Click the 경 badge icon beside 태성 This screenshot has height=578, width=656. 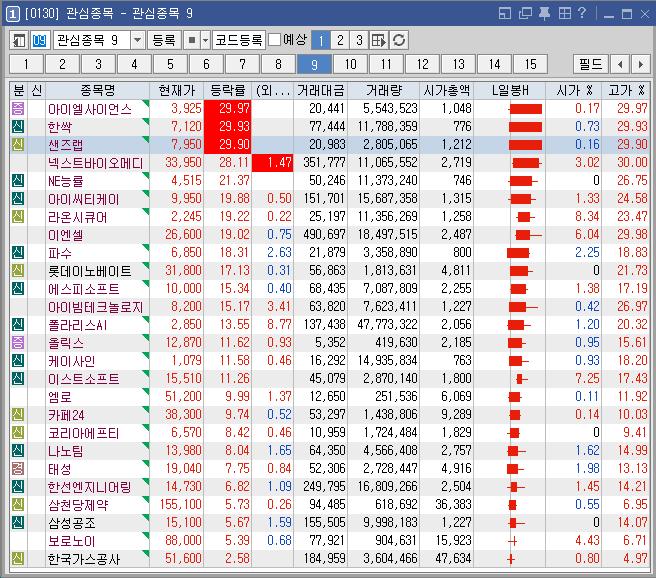(x=18, y=468)
